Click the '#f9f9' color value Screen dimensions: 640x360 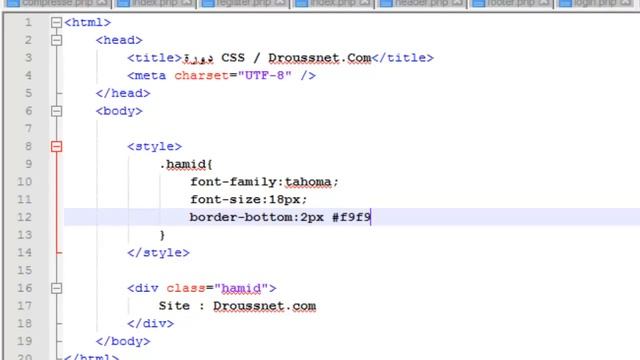tap(351, 217)
